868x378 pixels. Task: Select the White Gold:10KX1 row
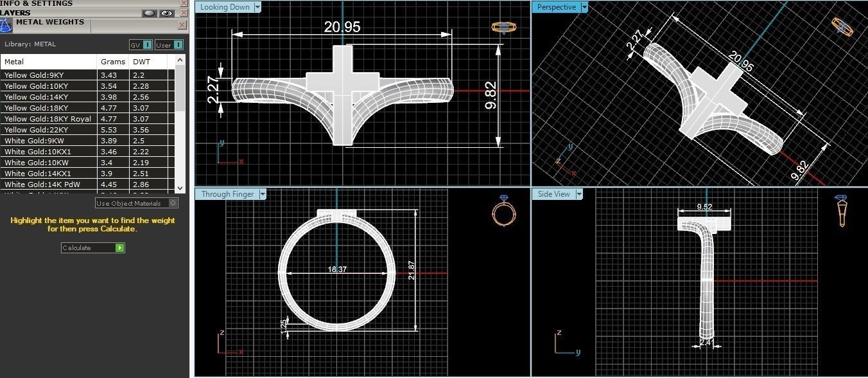click(87, 152)
